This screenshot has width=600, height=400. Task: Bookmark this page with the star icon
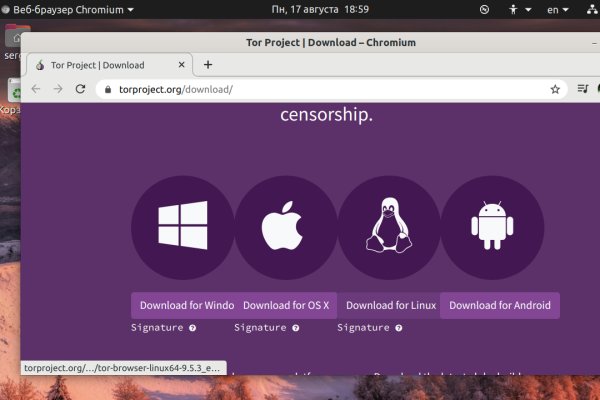tap(555, 89)
